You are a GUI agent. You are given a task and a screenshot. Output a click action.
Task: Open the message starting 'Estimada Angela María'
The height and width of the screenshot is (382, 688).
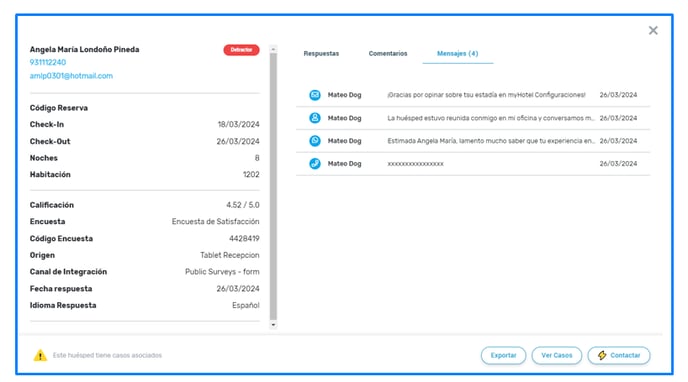click(x=473, y=141)
